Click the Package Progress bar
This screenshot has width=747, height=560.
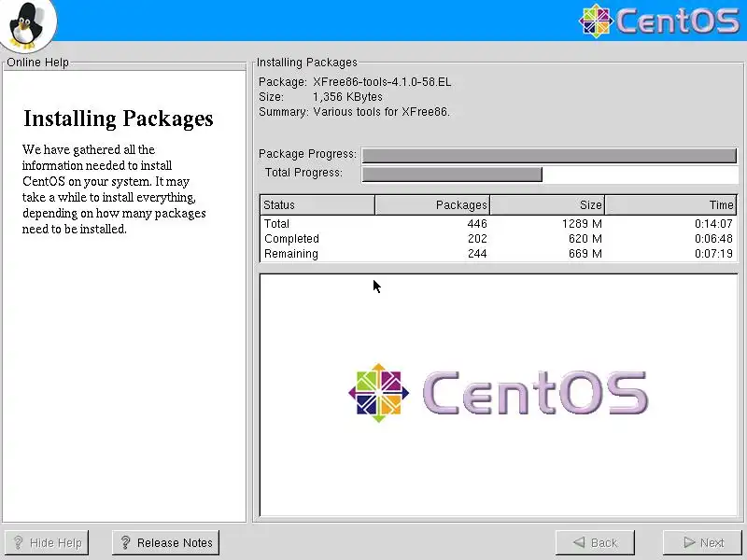coord(549,155)
